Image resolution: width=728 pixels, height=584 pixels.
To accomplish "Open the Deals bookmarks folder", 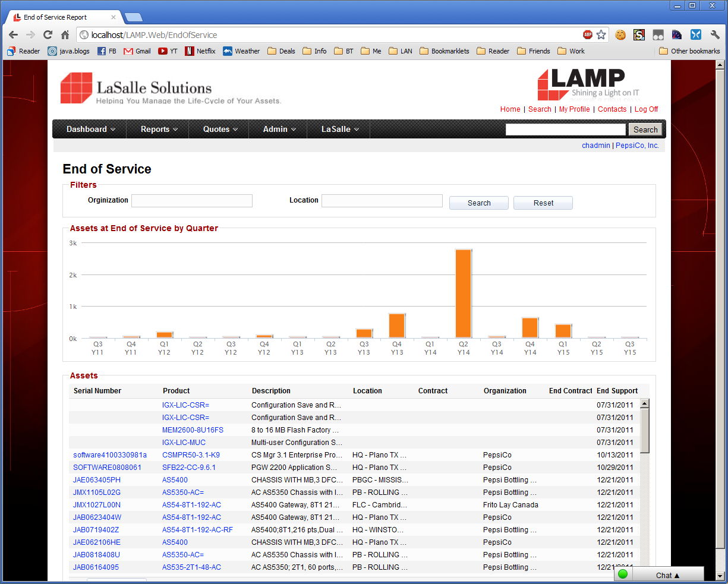I will [x=282, y=51].
